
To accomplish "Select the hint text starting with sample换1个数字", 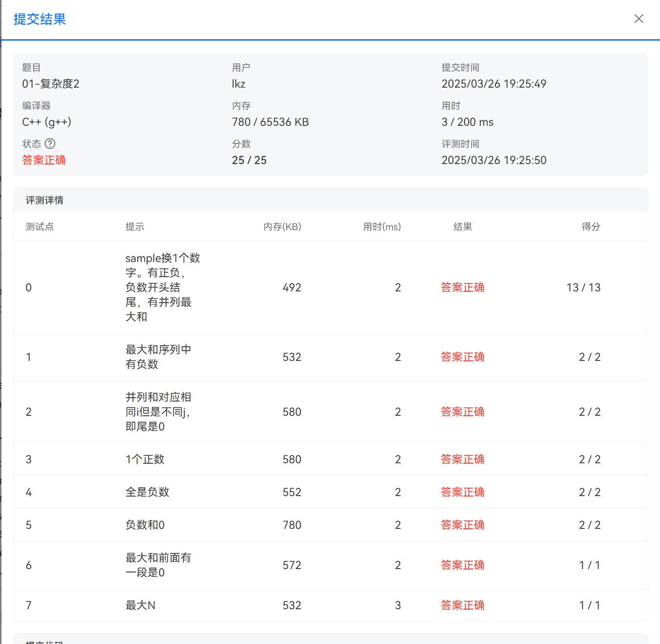I will [163, 287].
